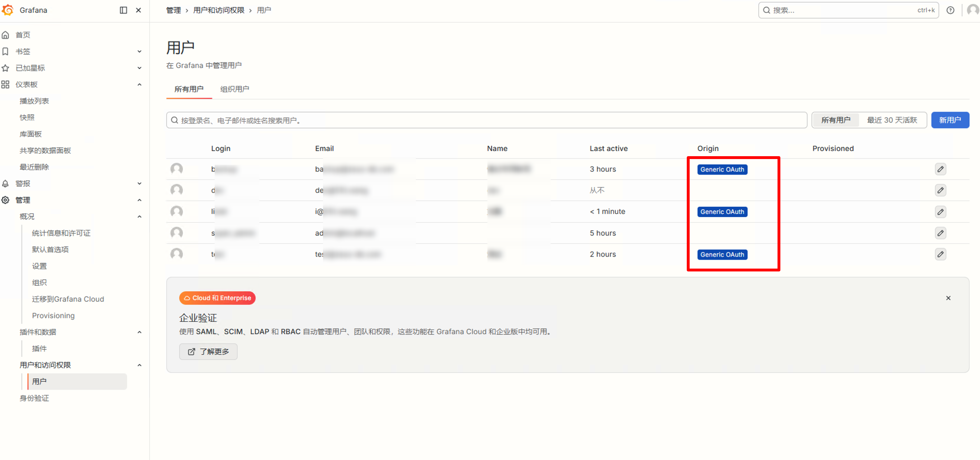Open the user profile avatar top right
Image resolution: width=980 pixels, height=460 pixels.
tap(973, 10)
